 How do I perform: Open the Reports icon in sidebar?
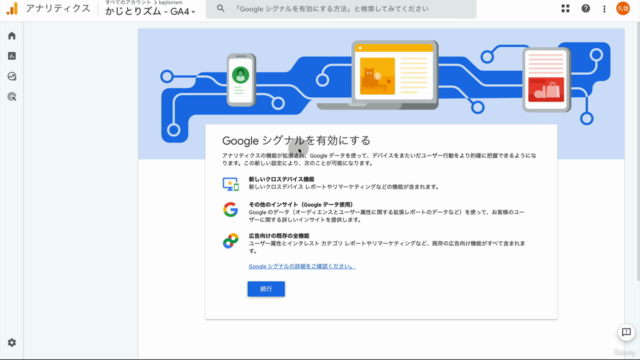pos(12,56)
